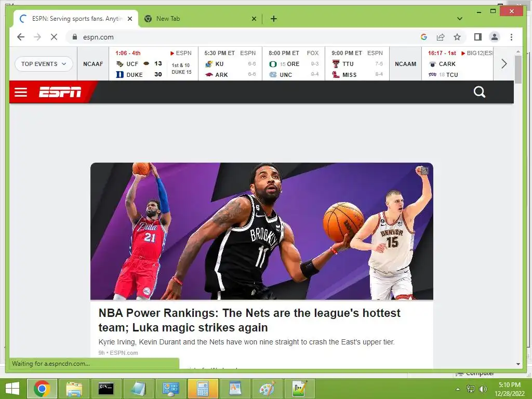Click the NBA players feature image
Viewport: 532px width, 399px height.
coord(262,231)
